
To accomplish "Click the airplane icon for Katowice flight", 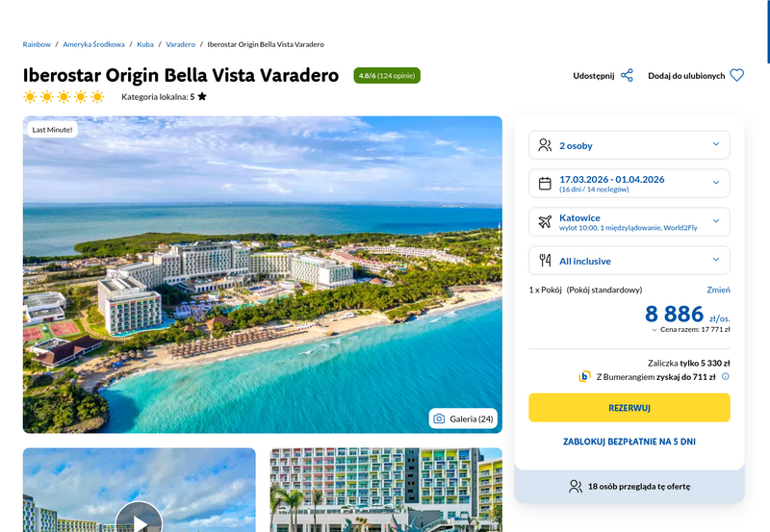I will (x=545, y=222).
